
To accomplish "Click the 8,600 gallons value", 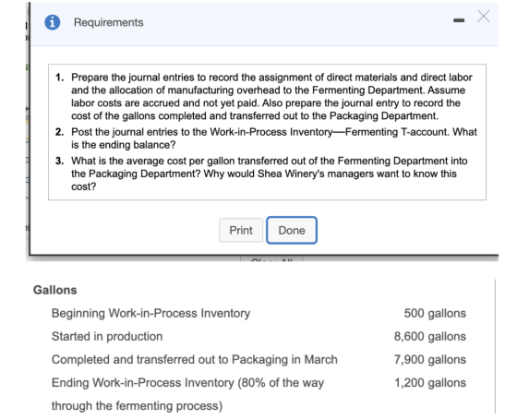I will (430, 336).
